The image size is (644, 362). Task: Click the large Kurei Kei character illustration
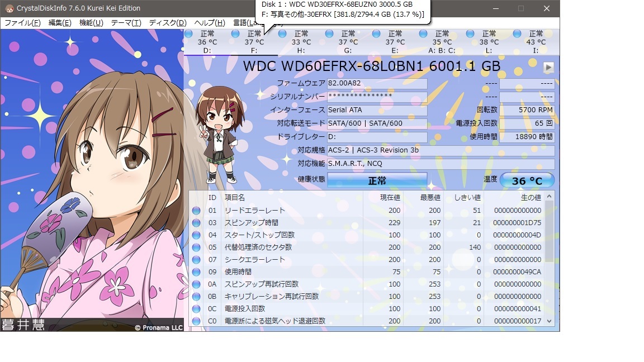pos(92,180)
